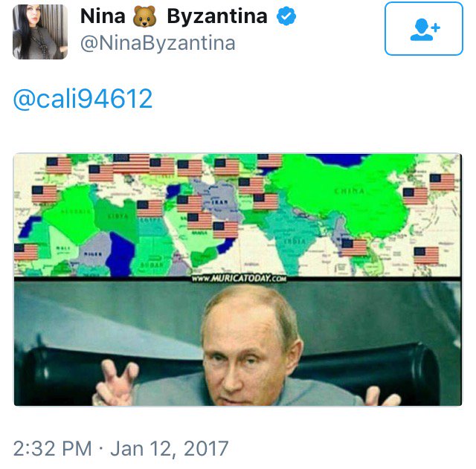This screenshot has width=476, height=469.
Task: Click the blue verified checkmark badge
Action: [286, 16]
